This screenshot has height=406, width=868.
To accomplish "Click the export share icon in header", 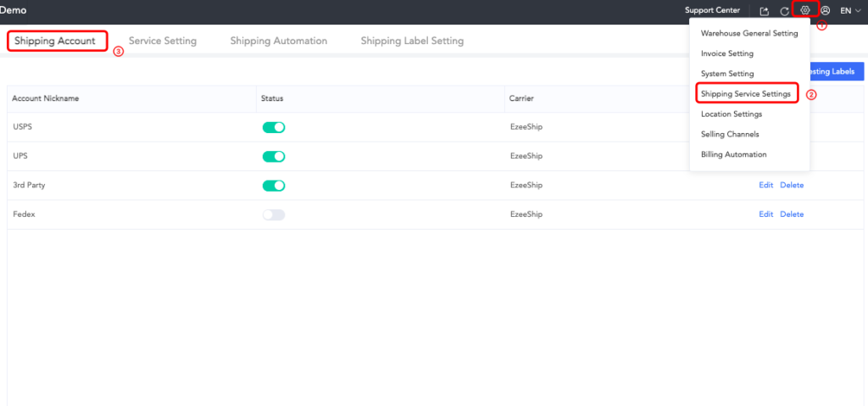I will point(764,11).
